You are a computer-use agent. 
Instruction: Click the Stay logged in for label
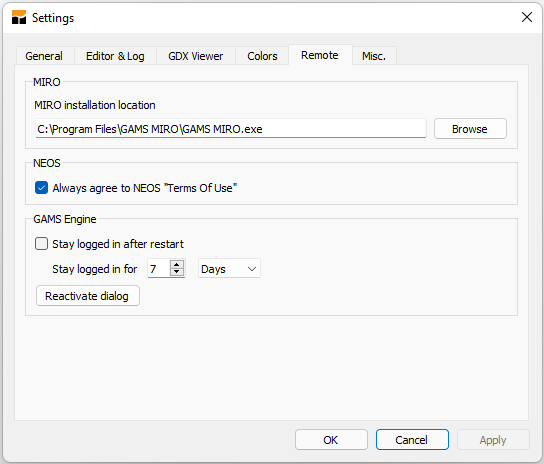(x=94, y=269)
